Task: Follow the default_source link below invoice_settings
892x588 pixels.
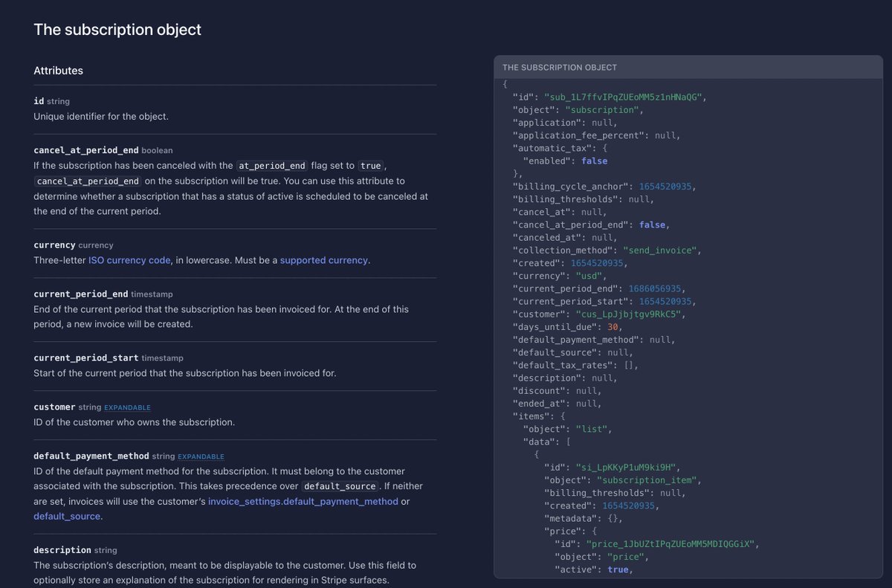Action: (67, 516)
